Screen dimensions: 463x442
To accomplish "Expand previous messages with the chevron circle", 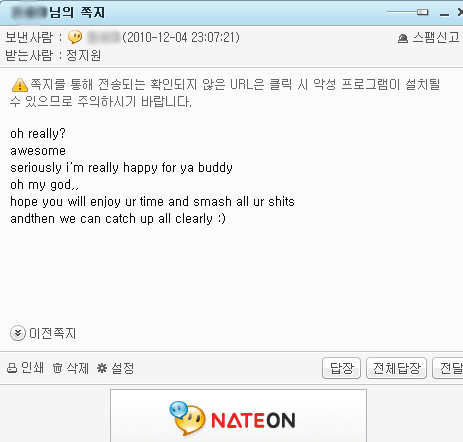I will pos(18,333).
